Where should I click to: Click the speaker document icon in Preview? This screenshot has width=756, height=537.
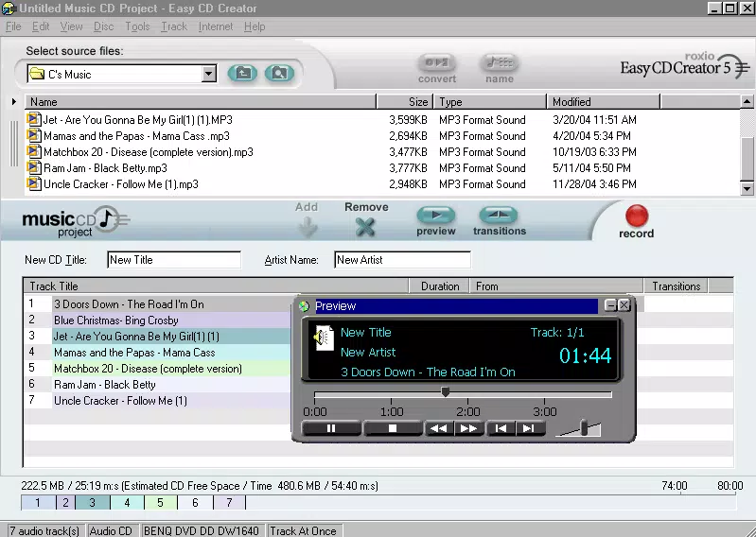(x=324, y=338)
